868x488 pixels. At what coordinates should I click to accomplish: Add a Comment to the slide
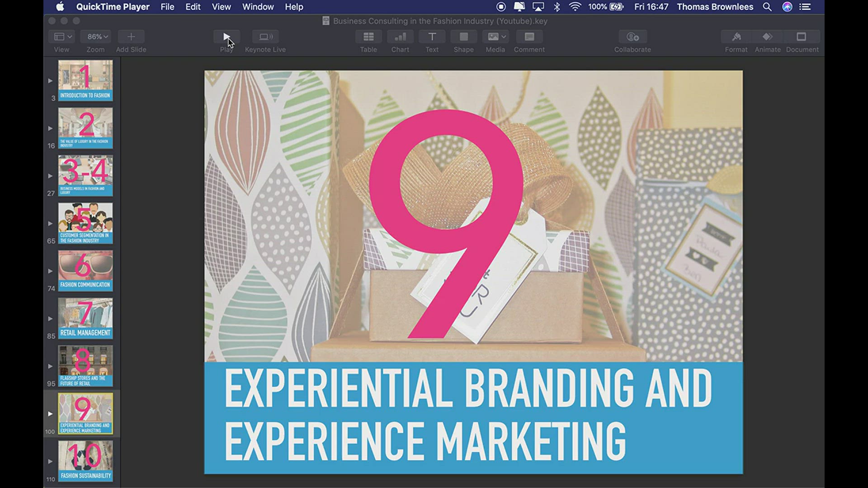[529, 37]
